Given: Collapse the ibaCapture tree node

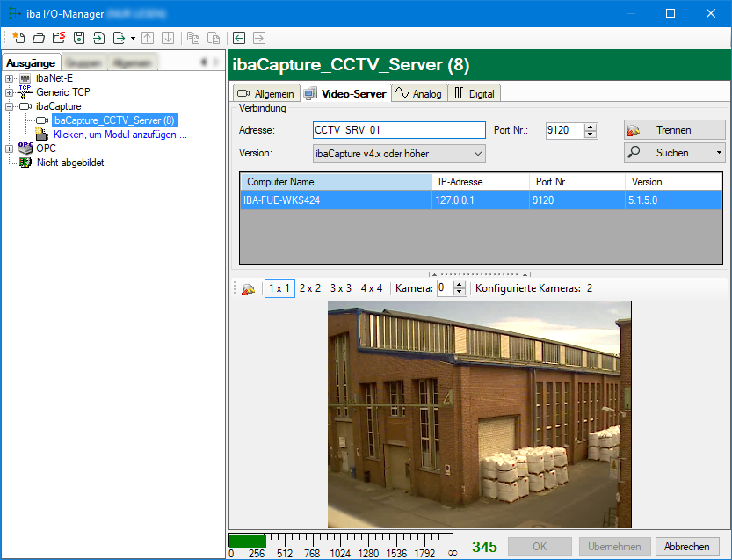Looking at the screenshot, I should 10,106.
